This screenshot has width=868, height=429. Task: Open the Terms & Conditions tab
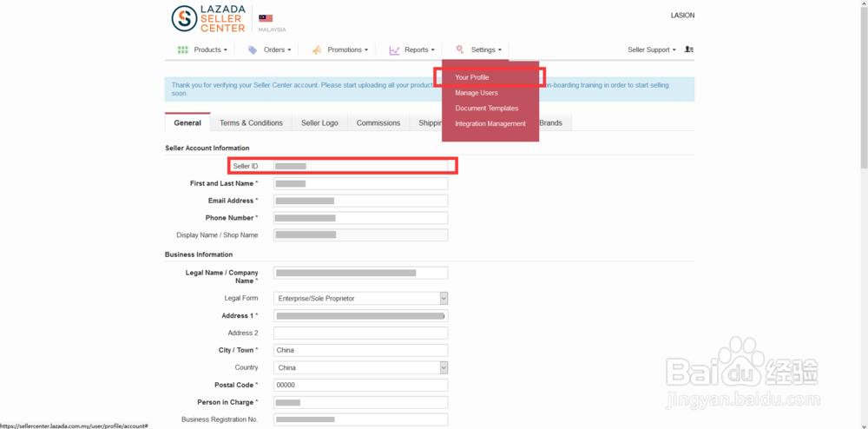[x=252, y=123]
